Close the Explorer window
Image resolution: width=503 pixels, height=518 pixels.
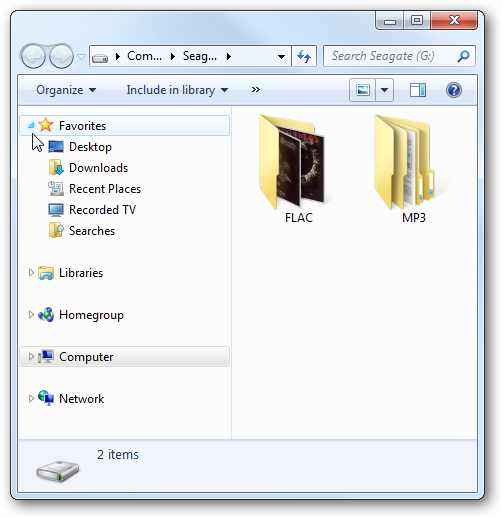(454, 21)
